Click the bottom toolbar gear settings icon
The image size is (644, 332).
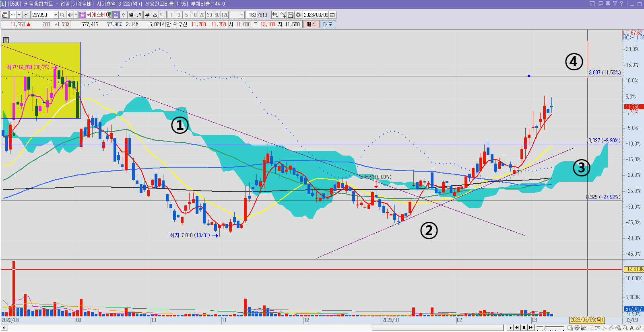point(577,328)
